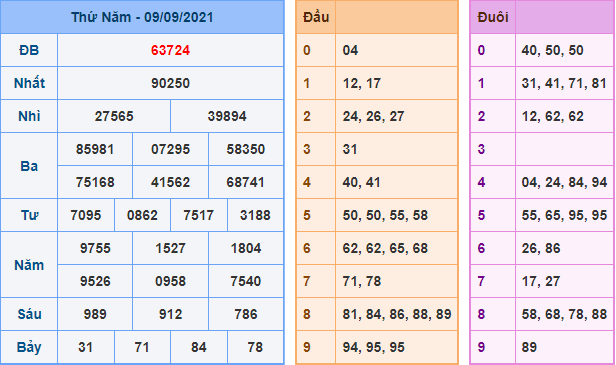Click Đầu values 94, 95, 95

tap(373, 347)
